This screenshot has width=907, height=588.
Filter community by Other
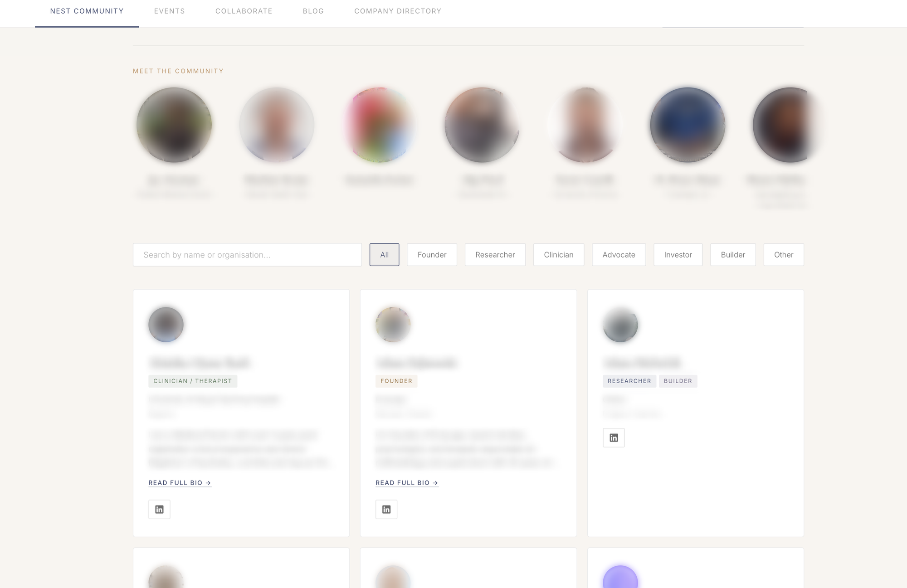[x=784, y=255]
